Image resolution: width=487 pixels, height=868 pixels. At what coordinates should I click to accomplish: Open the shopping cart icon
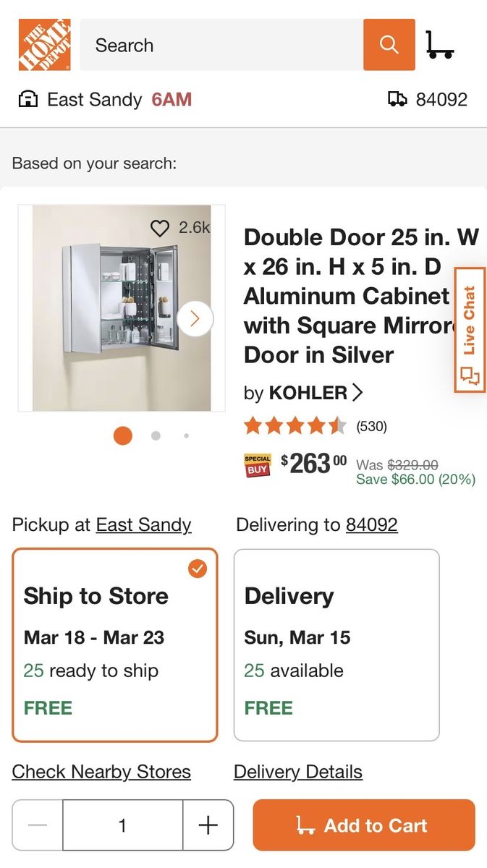(439, 45)
